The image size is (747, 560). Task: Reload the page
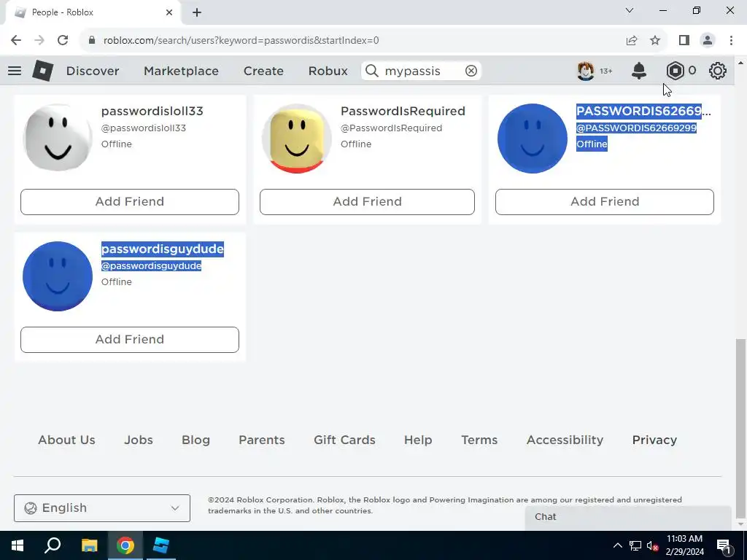coord(63,40)
